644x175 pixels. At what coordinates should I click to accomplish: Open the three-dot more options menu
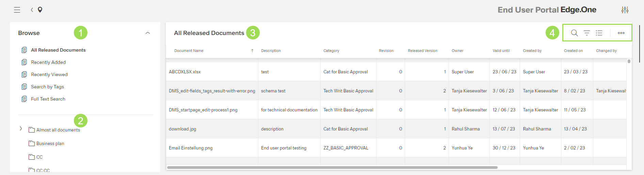621,33
